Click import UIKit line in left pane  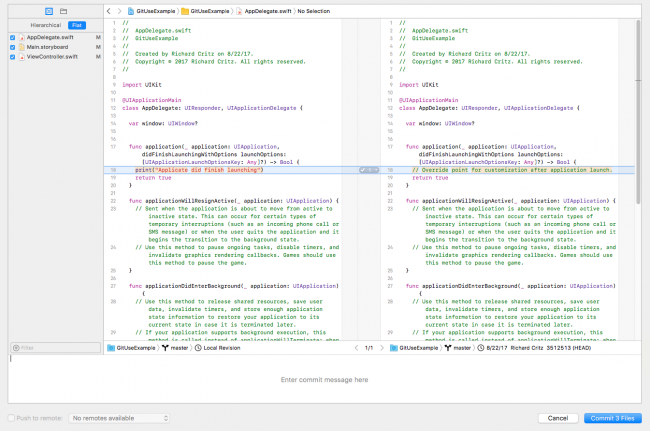(x=142, y=85)
